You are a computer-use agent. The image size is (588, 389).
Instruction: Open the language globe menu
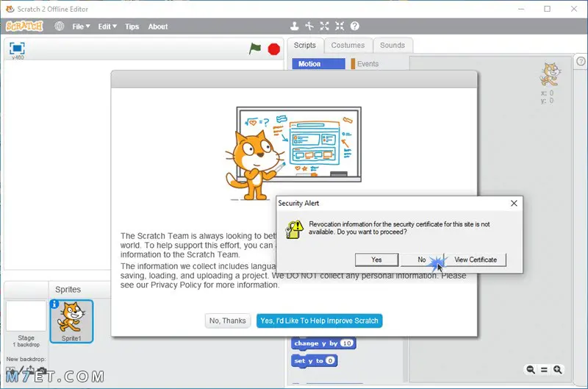pos(60,26)
